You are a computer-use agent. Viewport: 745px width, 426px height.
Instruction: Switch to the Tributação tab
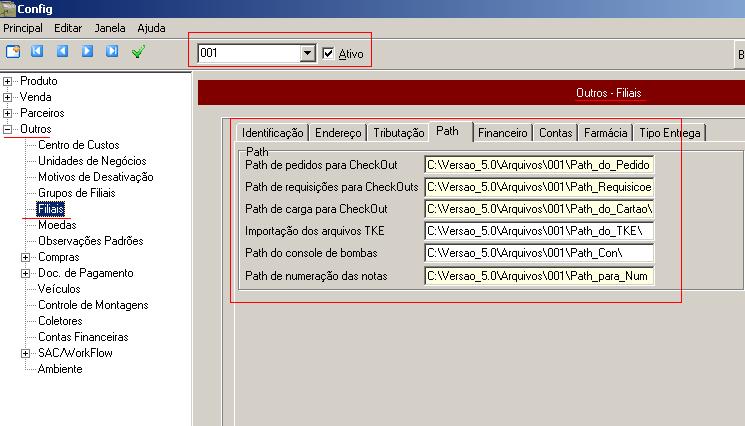click(399, 133)
